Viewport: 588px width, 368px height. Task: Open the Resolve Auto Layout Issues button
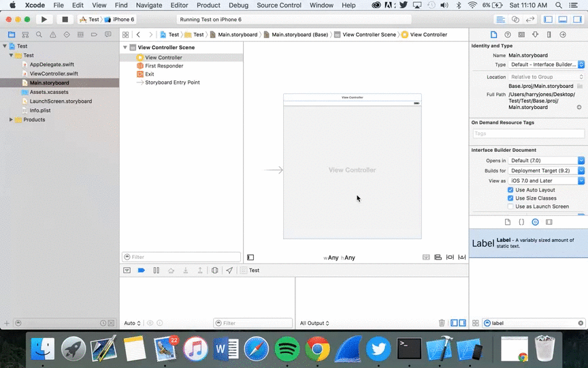pos(462,257)
